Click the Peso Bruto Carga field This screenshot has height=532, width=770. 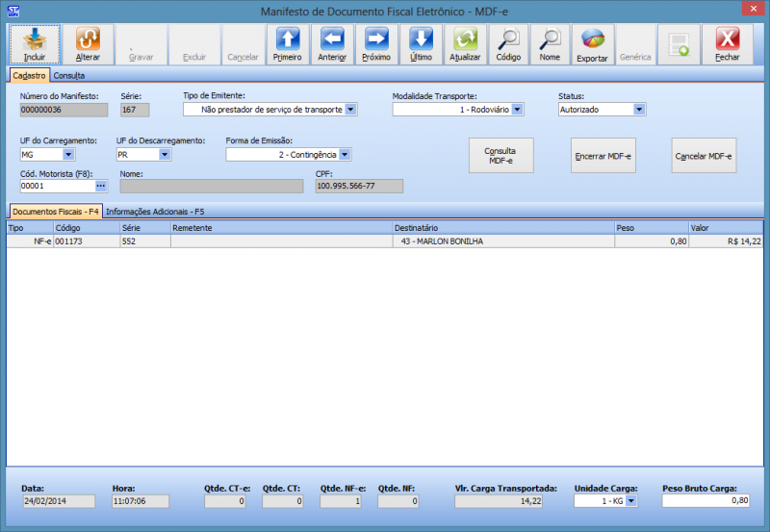pos(706,501)
